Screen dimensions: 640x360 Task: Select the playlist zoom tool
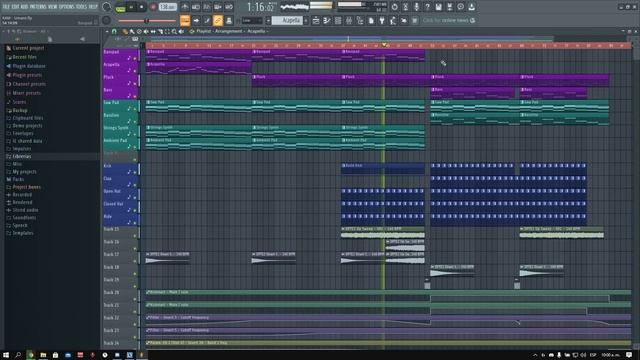pos(174,31)
